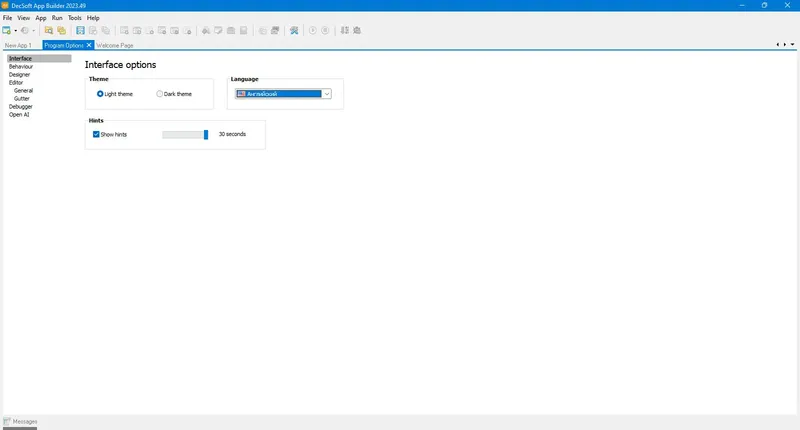Open the App menu
800x430 pixels.
point(41,18)
